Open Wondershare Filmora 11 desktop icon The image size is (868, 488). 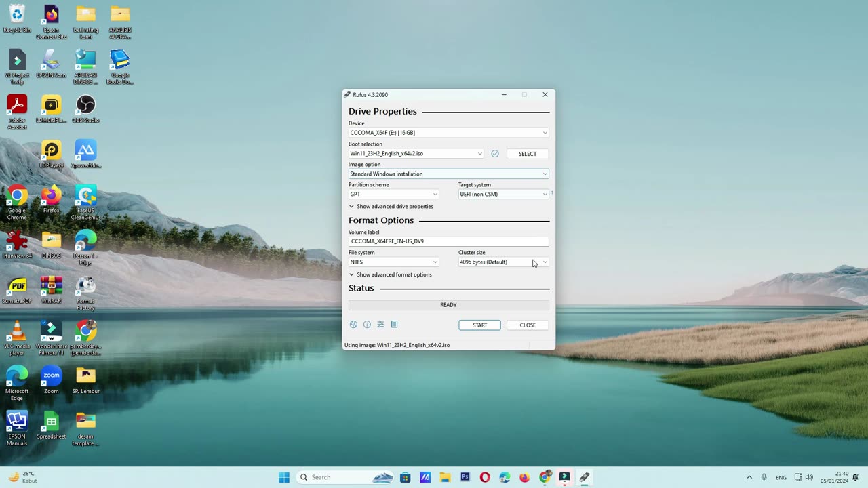point(51,338)
